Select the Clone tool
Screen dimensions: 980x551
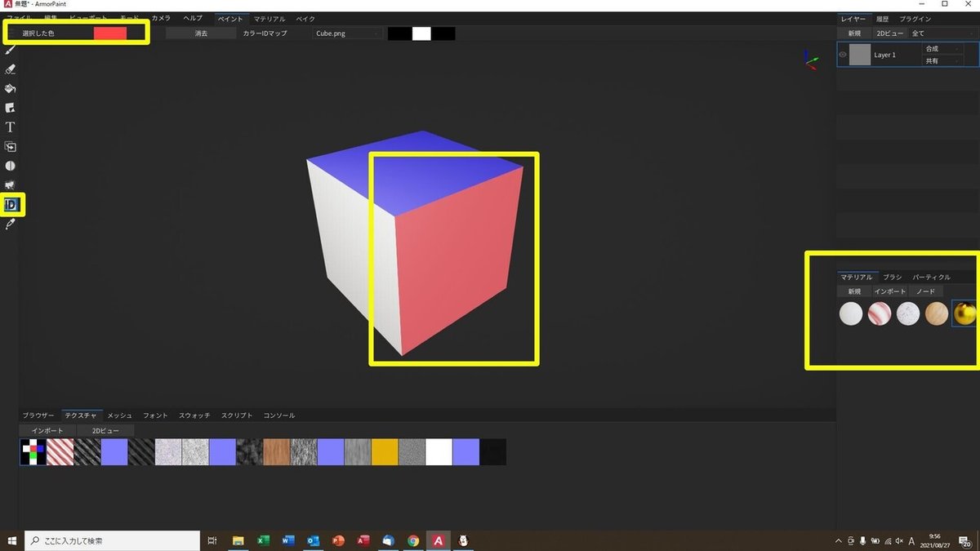pos(11,147)
